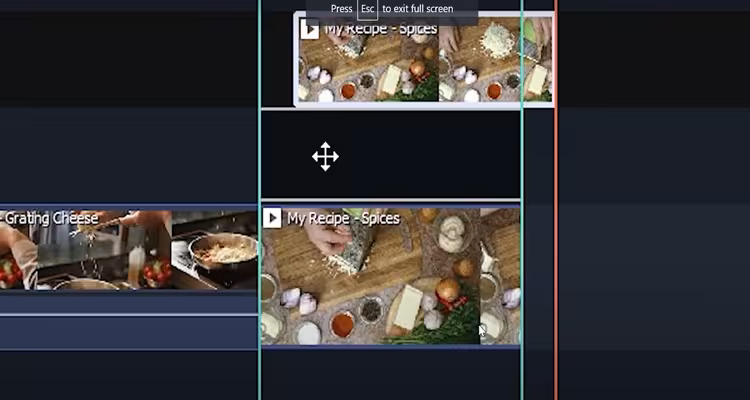Click play icon on the upper Spices clip
The image size is (750, 400).
click(309, 30)
